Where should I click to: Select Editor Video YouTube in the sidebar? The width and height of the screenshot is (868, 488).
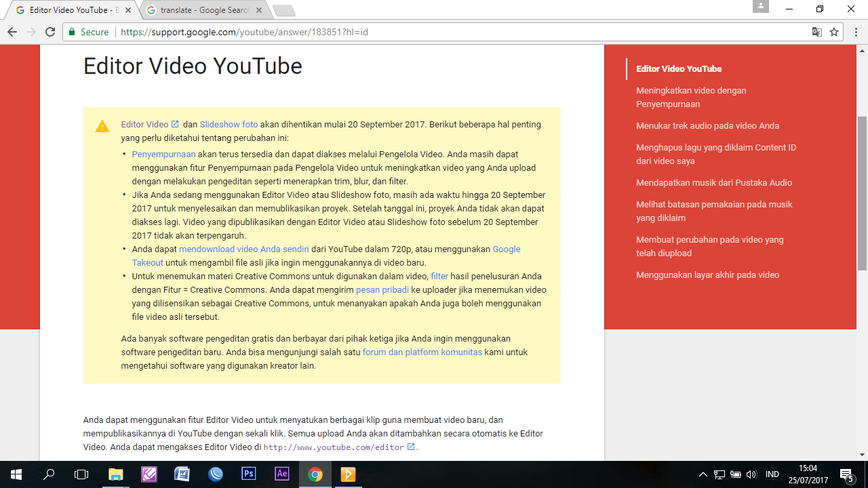coord(679,69)
